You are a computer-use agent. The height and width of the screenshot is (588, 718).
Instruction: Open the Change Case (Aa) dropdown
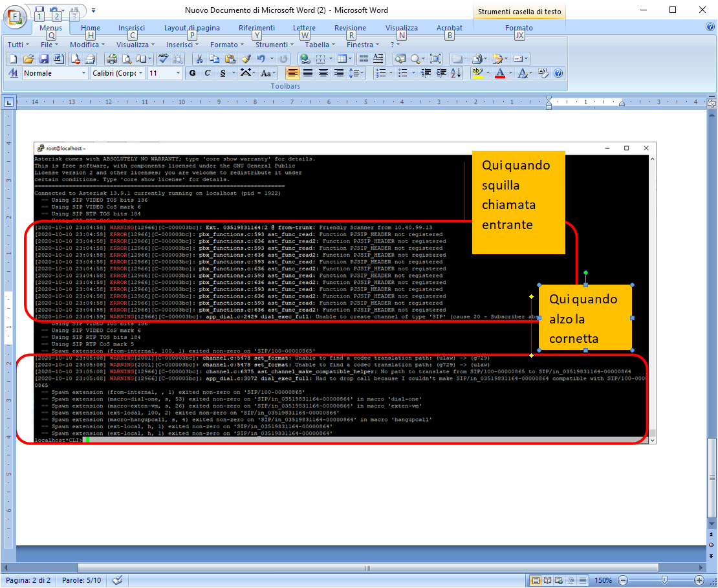point(268,73)
